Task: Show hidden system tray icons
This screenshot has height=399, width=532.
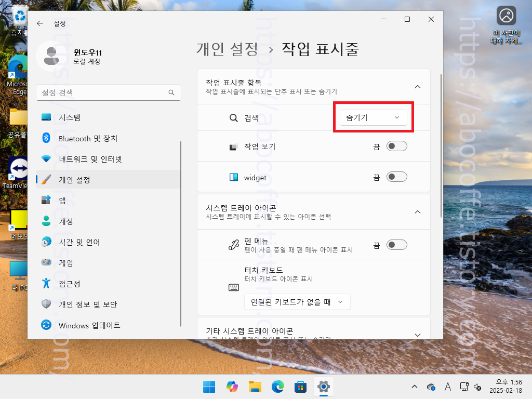Action: [x=414, y=387]
